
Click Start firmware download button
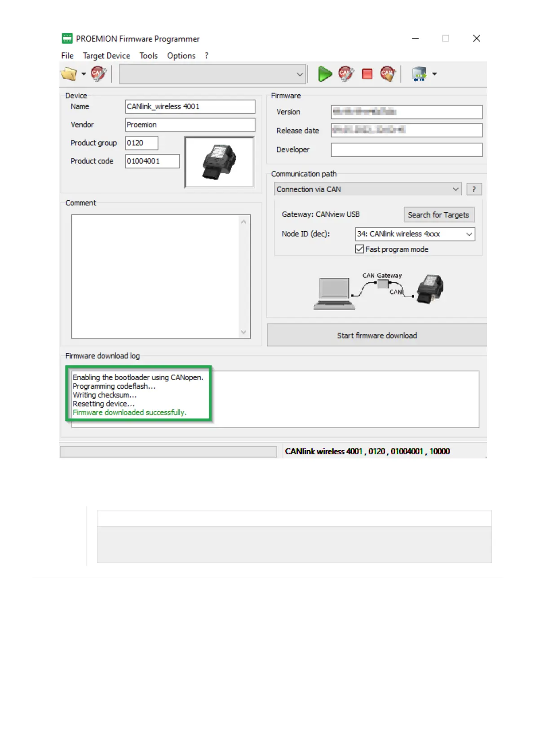point(377,335)
